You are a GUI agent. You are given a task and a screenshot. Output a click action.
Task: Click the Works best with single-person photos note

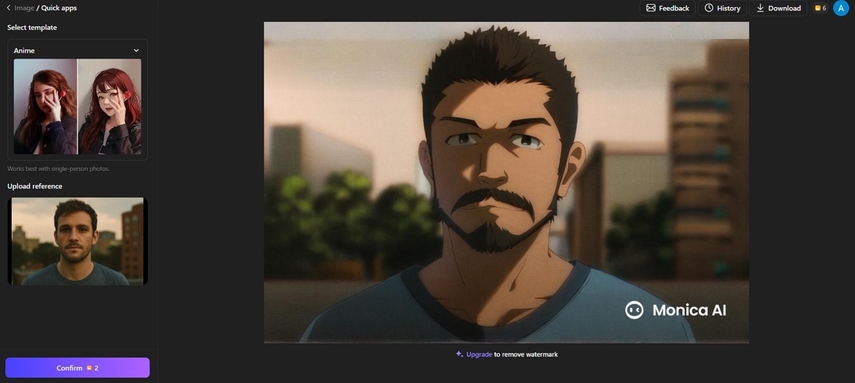[x=58, y=169]
